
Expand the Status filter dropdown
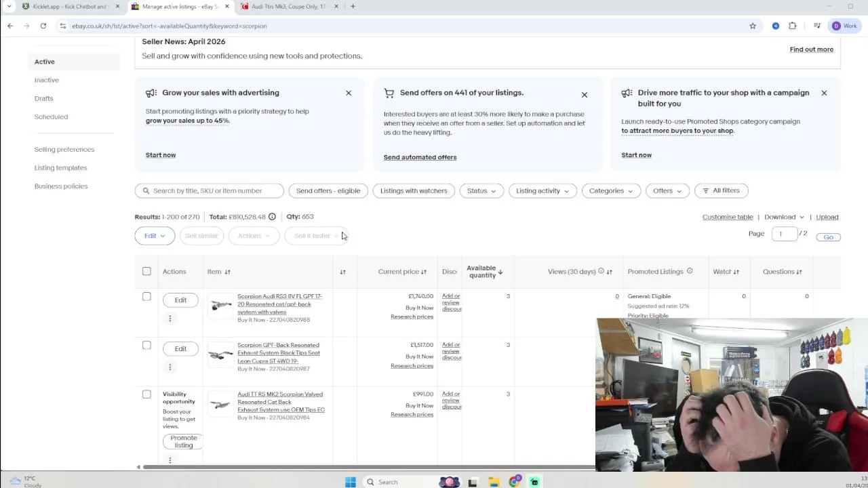[481, 190]
